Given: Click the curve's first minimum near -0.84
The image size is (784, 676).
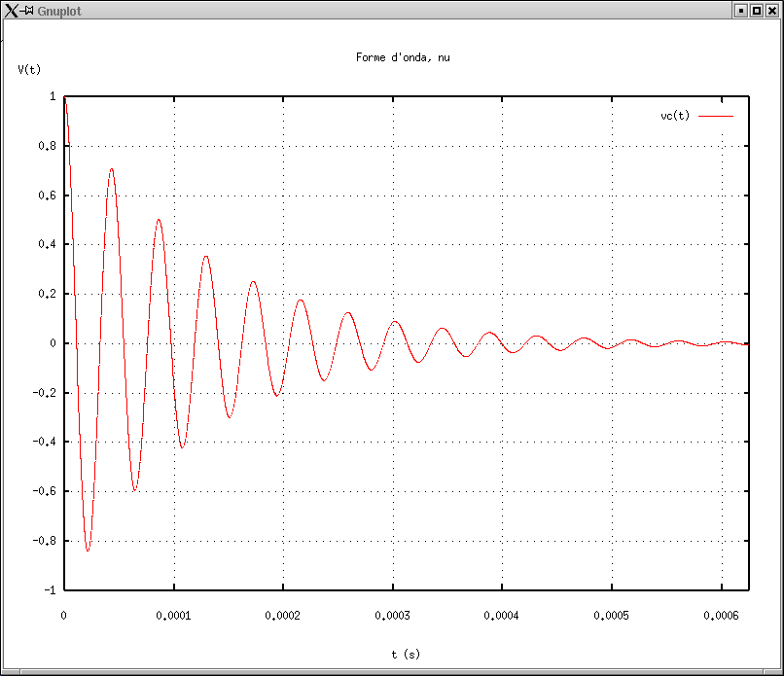Looking at the screenshot, I should click(89, 551).
